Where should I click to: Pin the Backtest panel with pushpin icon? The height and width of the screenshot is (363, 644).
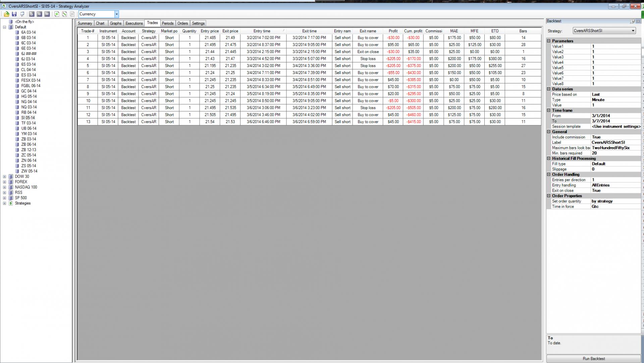[x=633, y=21]
